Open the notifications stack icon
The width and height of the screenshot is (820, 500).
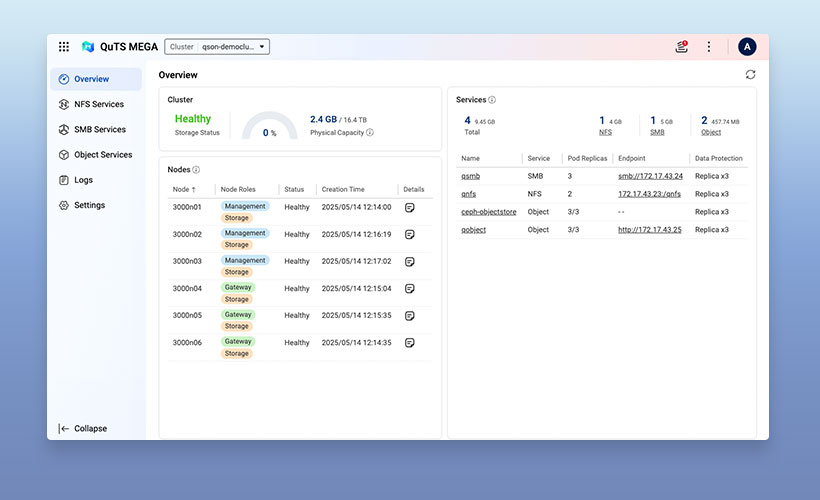point(681,47)
